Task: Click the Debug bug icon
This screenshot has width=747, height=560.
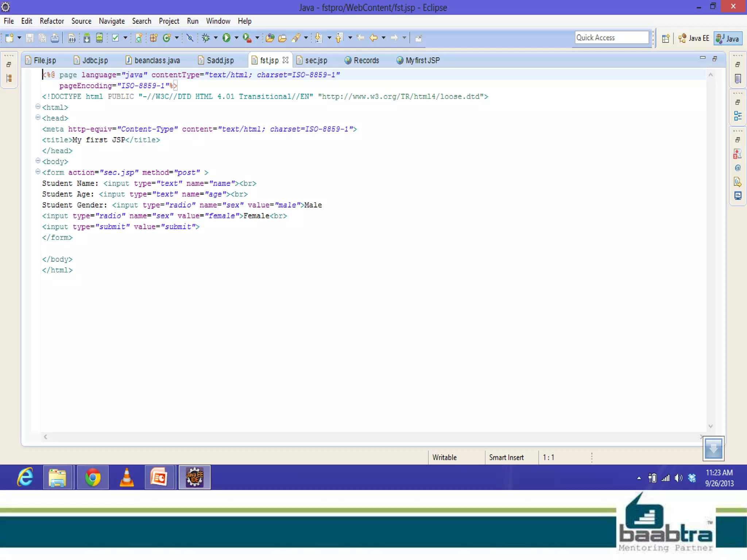Action: point(206,38)
